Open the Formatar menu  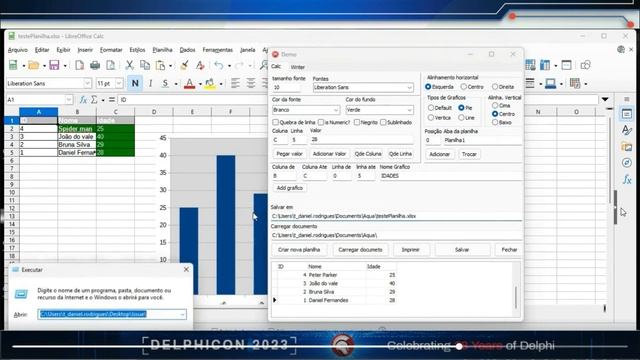click(x=111, y=50)
